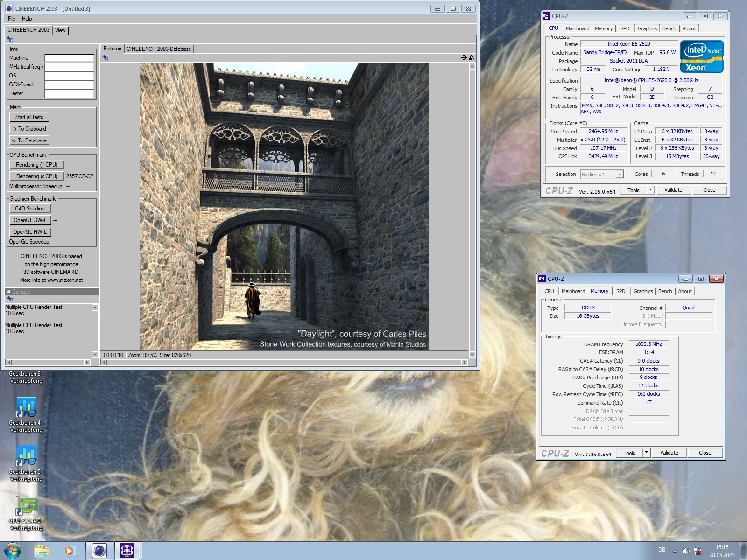Run OpenGL HW-L benchmark
747x560 pixels.
[30, 232]
